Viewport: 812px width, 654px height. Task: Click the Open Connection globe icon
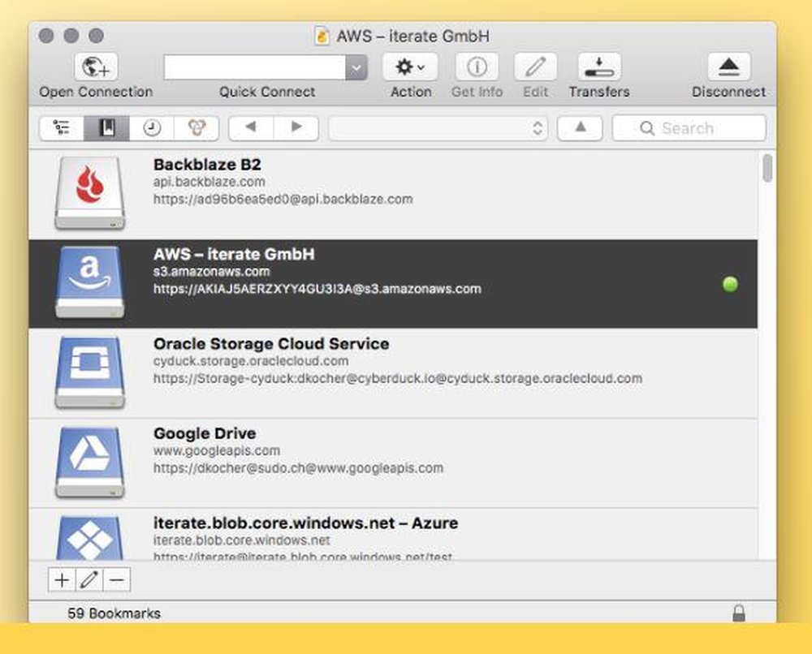pyautogui.click(x=97, y=67)
